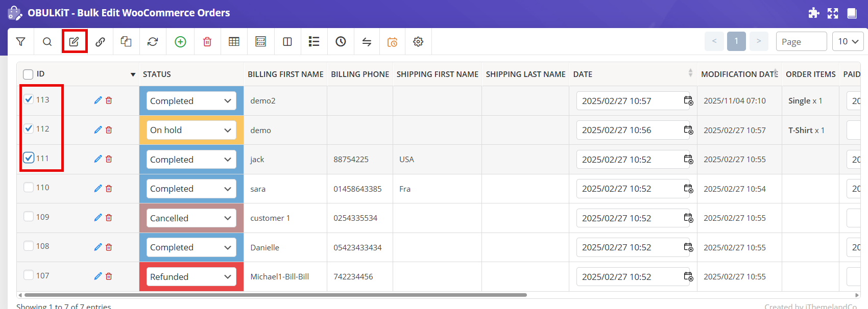Expand the Refunded status dropdown
868x309 pixels.
pyautogui.click(x=191, y=277)
